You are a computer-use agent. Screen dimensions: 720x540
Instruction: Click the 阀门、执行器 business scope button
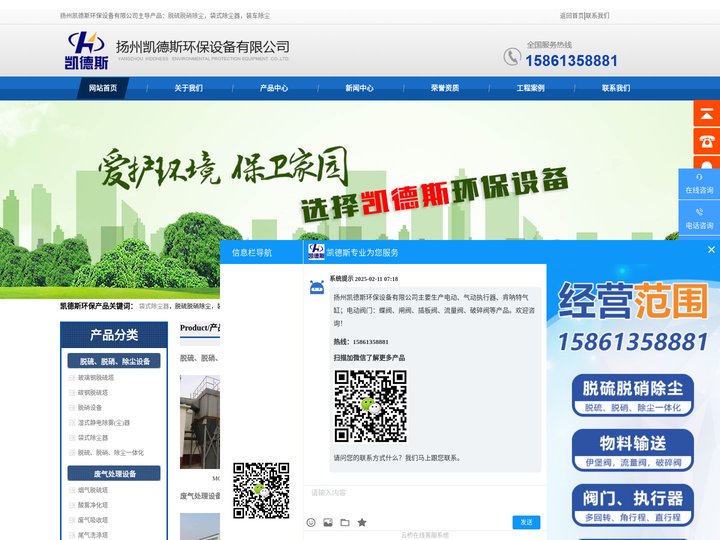click(x=633, y=505)
